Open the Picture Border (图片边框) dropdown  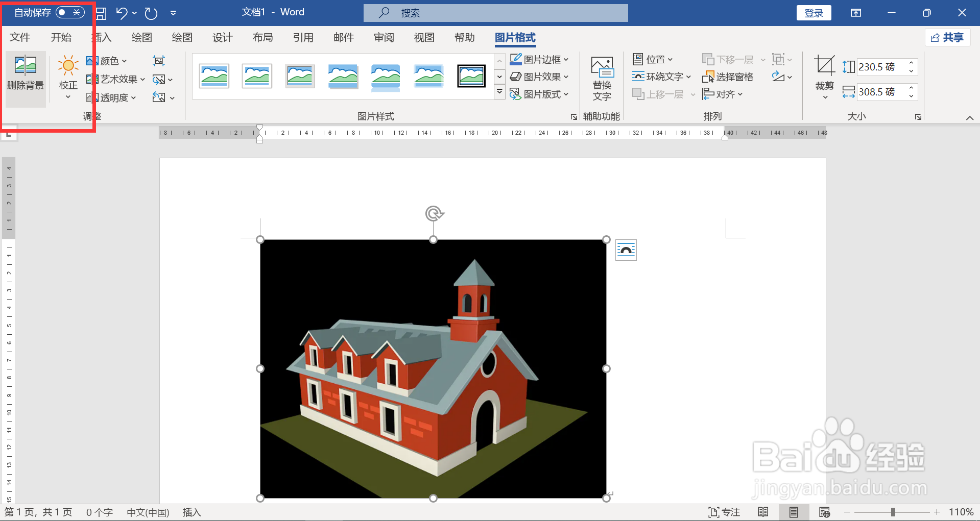click(x=539, y=60)
